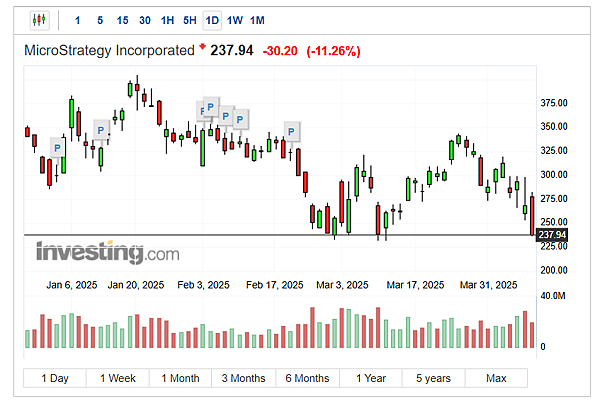Viewport: 600px width, 406px height.
Task: Click the Feb 3, 2025 date label
Action: [x=203, y=285]
